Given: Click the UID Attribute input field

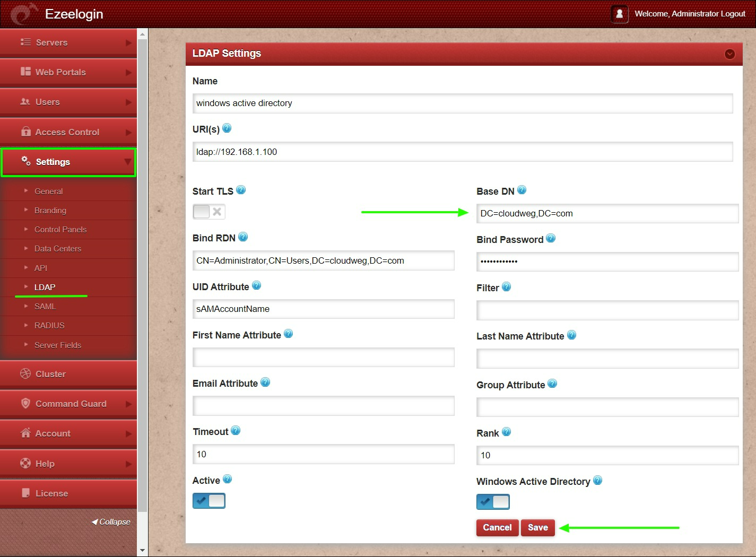Looking at the screenshot, I should [324, 309].
